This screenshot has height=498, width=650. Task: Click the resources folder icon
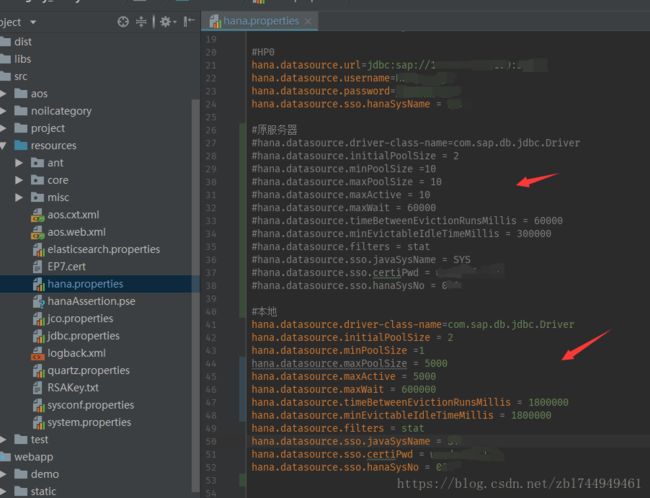click(21, 145)
